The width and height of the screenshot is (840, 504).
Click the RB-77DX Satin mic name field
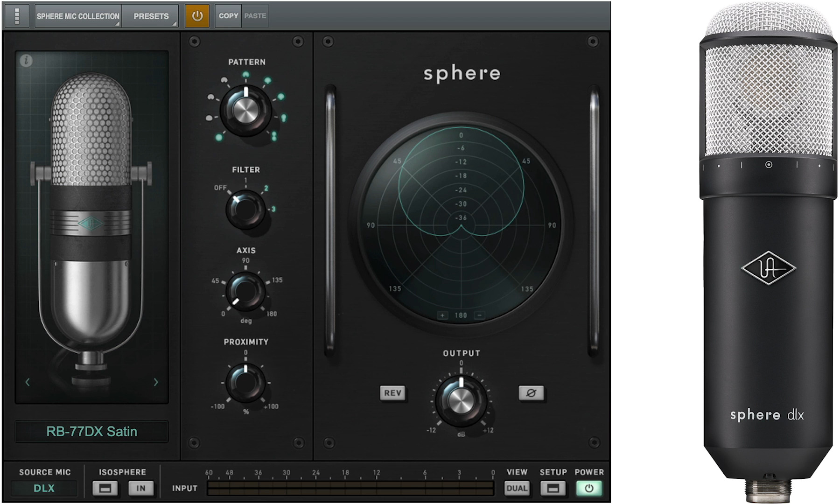(91, 431)
